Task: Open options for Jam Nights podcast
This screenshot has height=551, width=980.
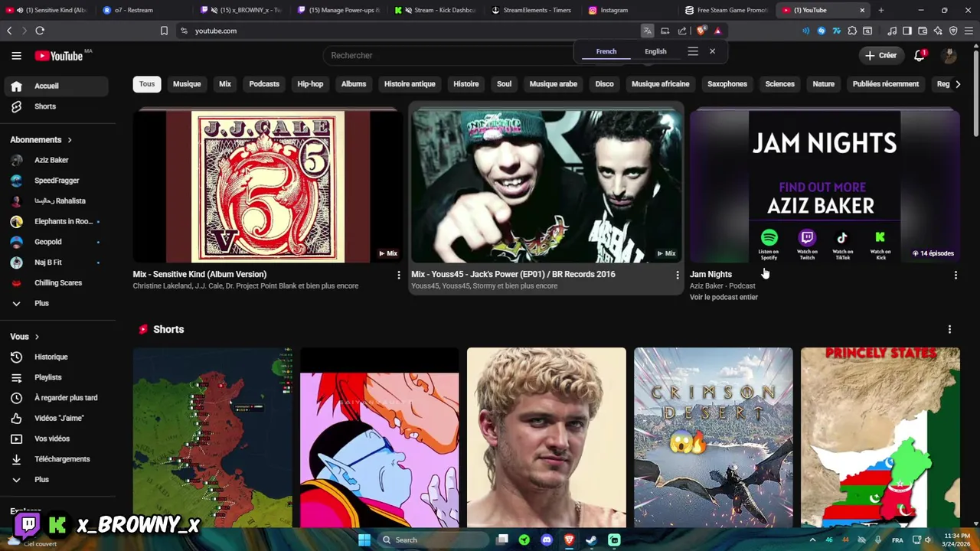Action: [955, 275]
